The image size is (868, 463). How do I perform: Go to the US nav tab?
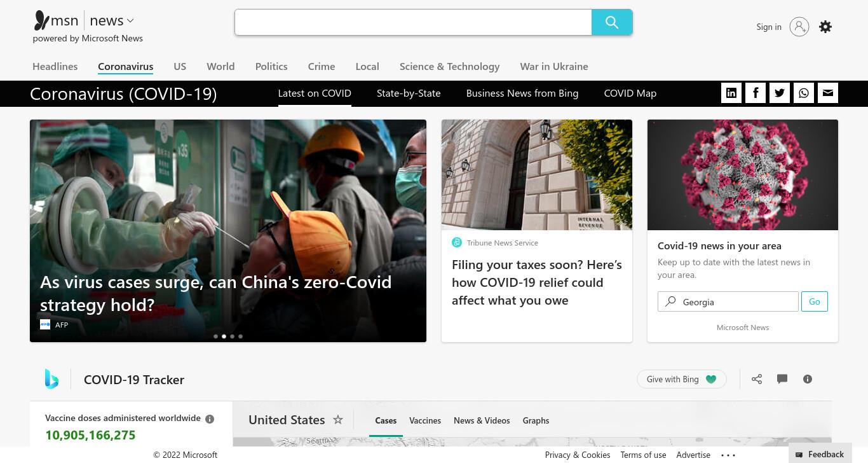click(x=180, y=66)
